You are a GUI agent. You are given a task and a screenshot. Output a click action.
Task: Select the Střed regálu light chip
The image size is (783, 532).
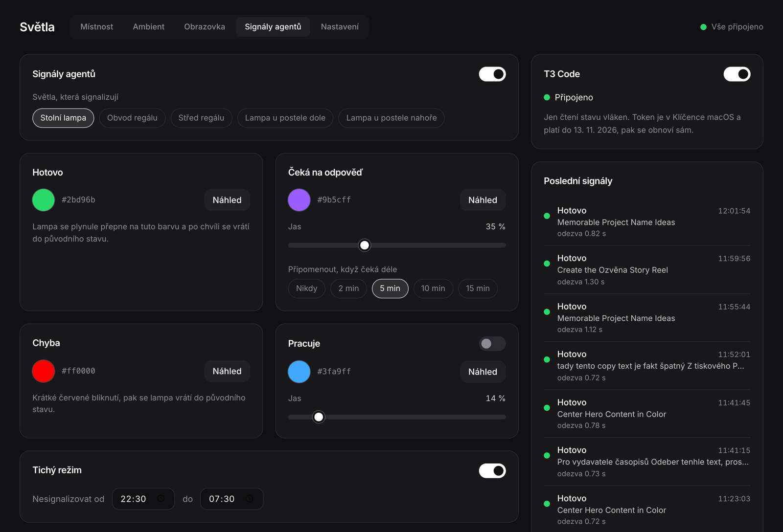pos(201,118)
